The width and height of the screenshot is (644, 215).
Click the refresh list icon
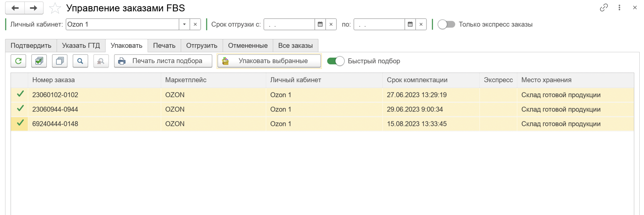coord(18,61)
